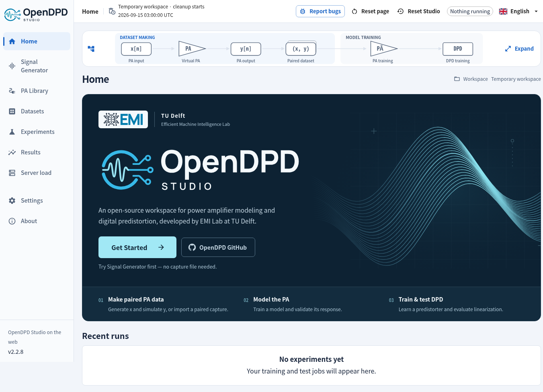Click the OpenDPD Studio logo in sidebar
This screenshot has width=543, height=392.
tap(36, 14)
